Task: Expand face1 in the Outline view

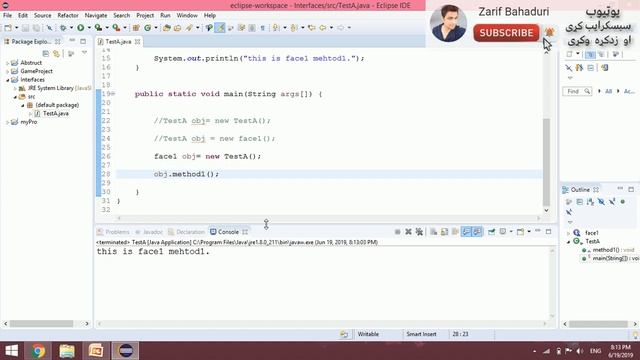Action: click(569, 233)
